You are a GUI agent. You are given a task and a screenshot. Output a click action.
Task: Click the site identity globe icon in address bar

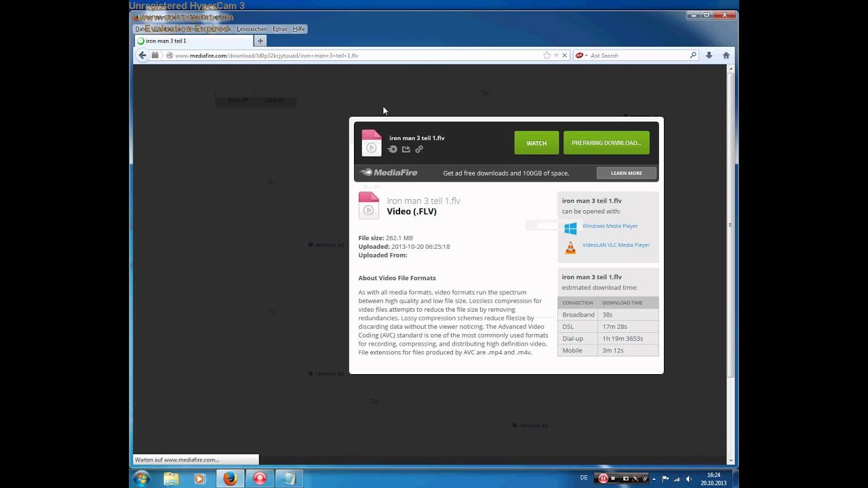pyautogui.click(x=170, y=56)
